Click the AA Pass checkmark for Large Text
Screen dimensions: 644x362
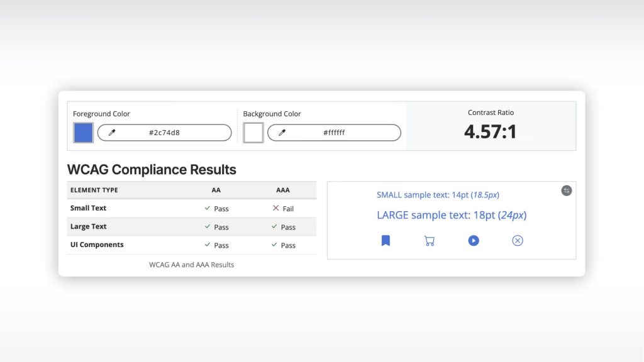coord(208,227)
